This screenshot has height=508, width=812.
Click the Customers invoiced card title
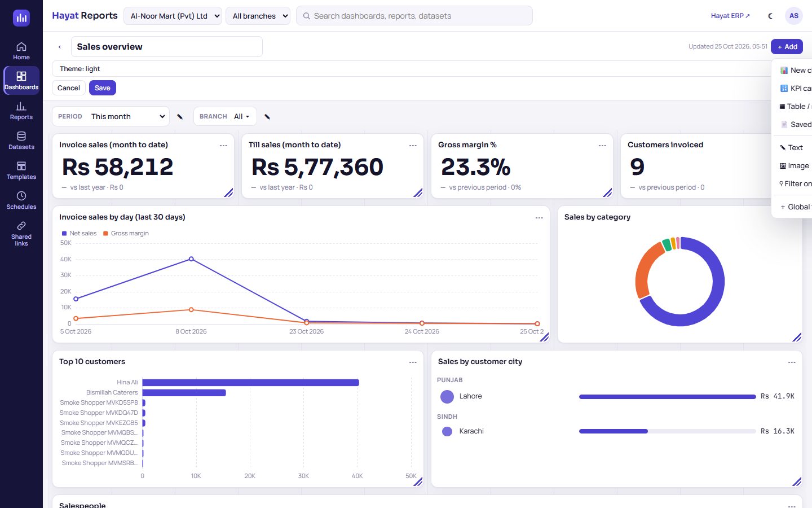(665, 145)
